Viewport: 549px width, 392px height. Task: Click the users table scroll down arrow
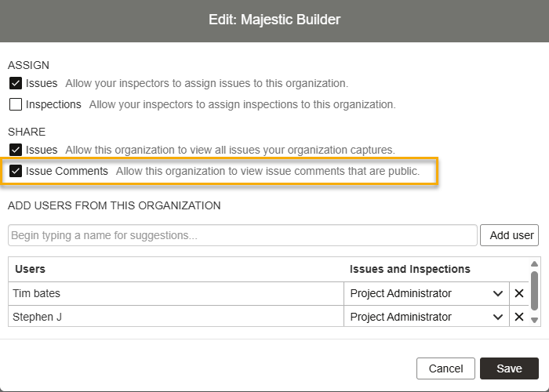pos(535,320)
